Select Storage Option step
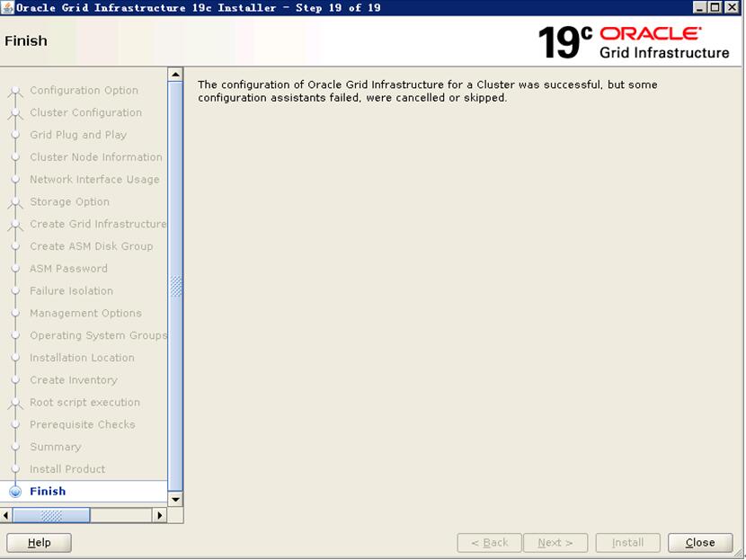746x560 pixels. click(69, 201)
